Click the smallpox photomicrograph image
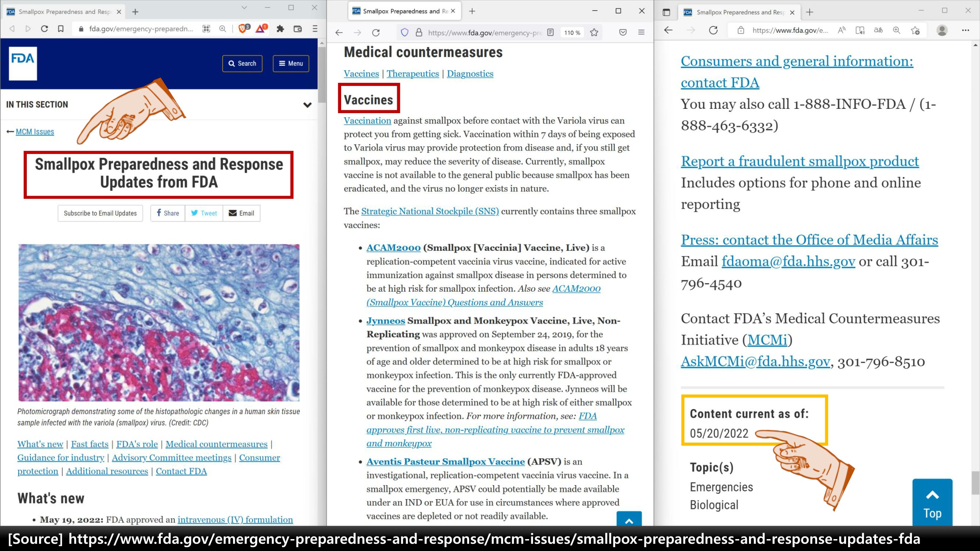Viewport: 980px width, 551px height. click(159, 323)
